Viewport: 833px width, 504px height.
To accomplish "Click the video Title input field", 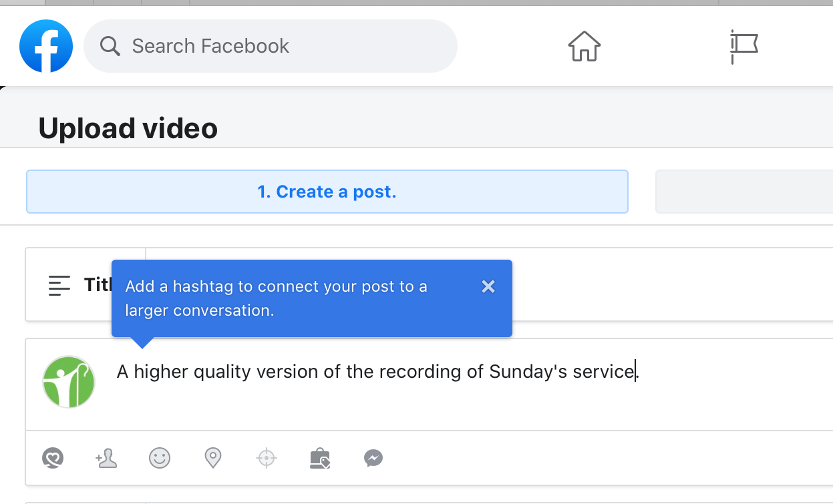I will tap(668, 285).
